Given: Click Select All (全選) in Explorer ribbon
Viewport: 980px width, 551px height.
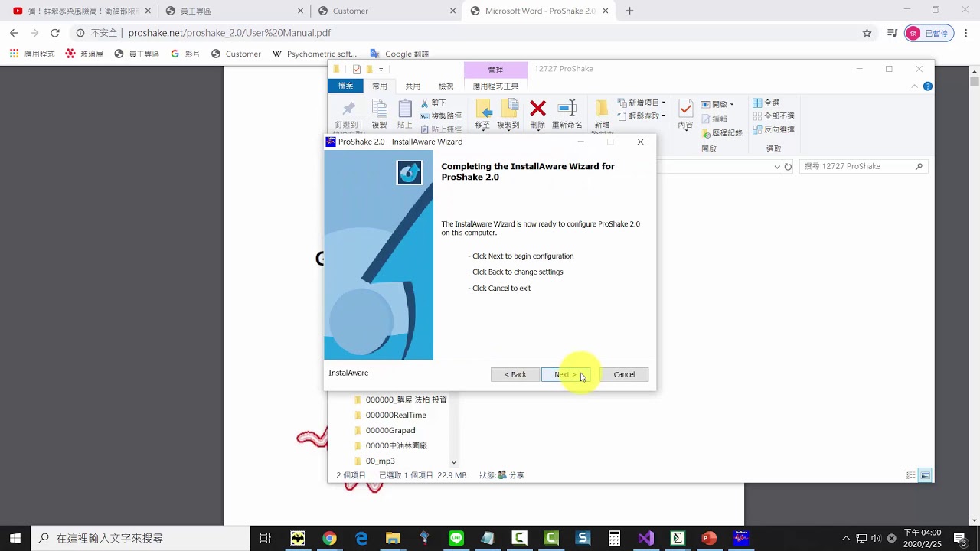Looking at the screenshot, I should pyautogui.click(x=766, y=103).
